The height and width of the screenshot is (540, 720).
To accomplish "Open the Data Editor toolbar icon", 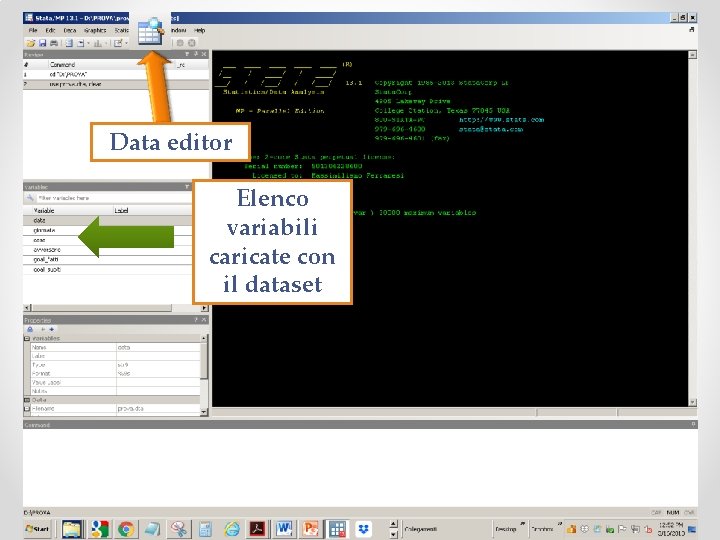I will pos(151,31).
